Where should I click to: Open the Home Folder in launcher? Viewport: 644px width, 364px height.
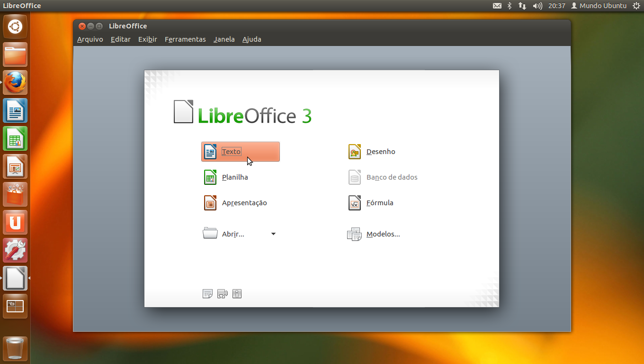[x=15, y=55]
